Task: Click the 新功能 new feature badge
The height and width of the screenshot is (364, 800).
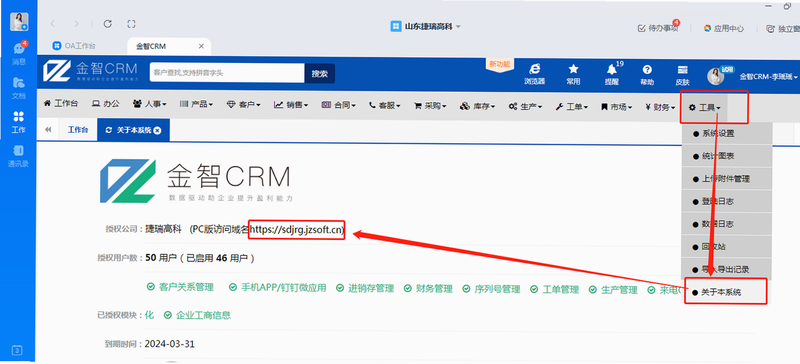Action: (x=499, y=64)
